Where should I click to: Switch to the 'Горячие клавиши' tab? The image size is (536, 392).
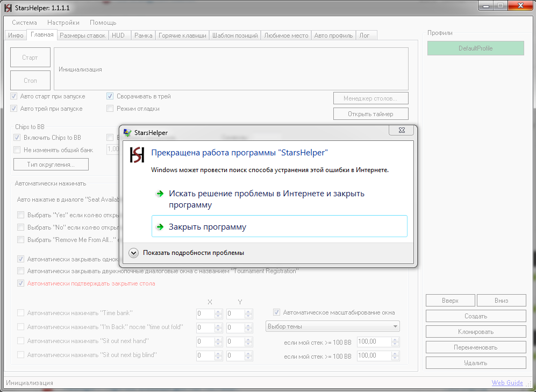pos(182,35)
